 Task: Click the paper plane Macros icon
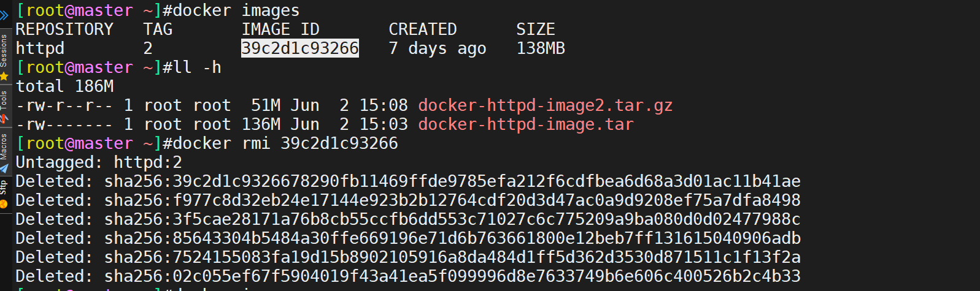click(x=4, y=168)
